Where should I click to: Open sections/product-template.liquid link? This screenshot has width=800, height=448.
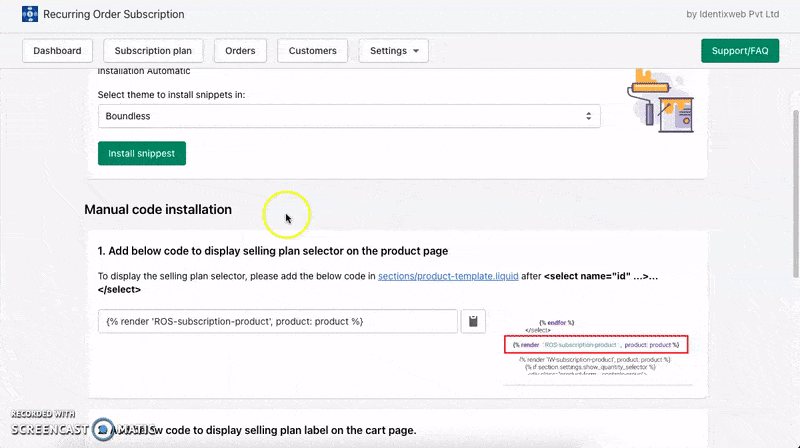tap(448, 276)
